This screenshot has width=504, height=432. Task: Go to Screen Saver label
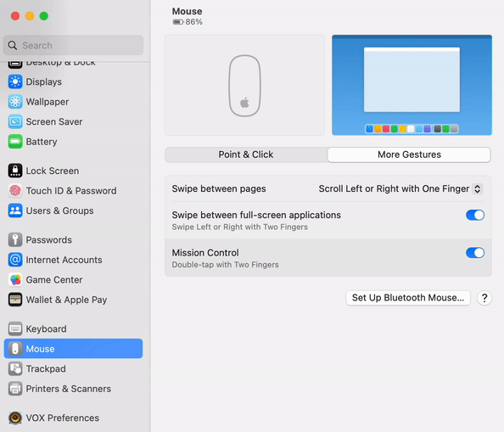click(54, 121)
